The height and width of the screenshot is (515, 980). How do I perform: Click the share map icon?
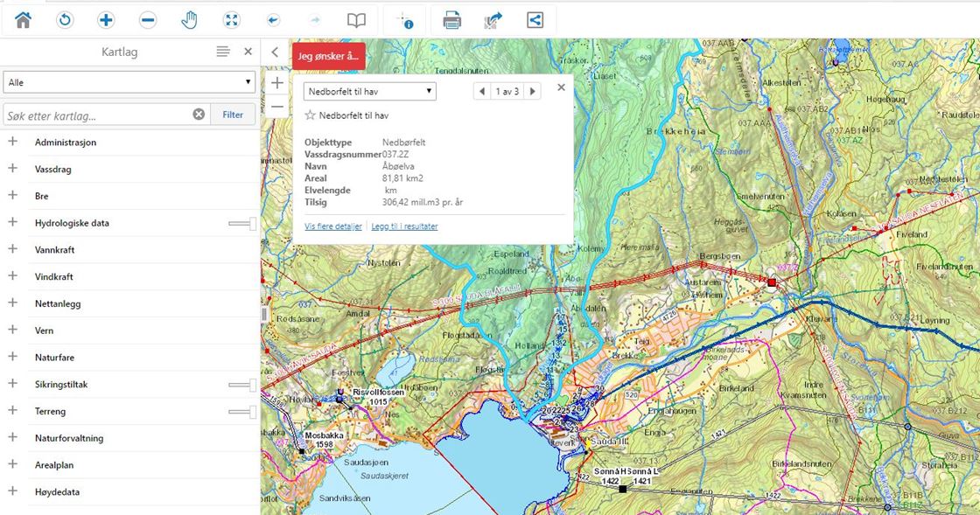tap(535, 20)
